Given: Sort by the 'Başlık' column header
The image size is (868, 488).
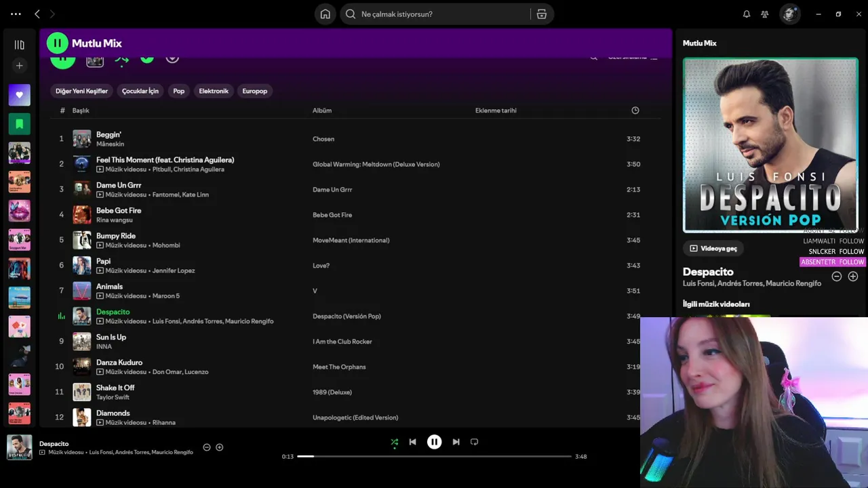Looking at the screenshot, I should pos(81,110).
